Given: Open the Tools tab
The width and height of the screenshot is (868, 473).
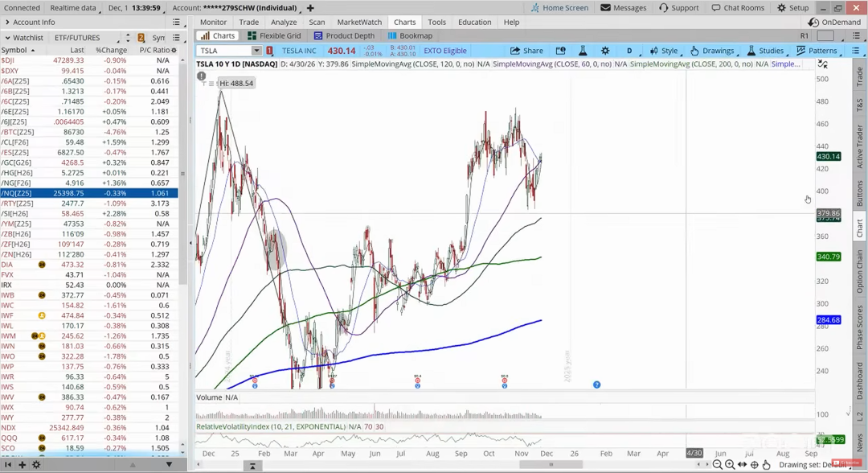Looking at the screenshot, I should click(x=436, y=23).
